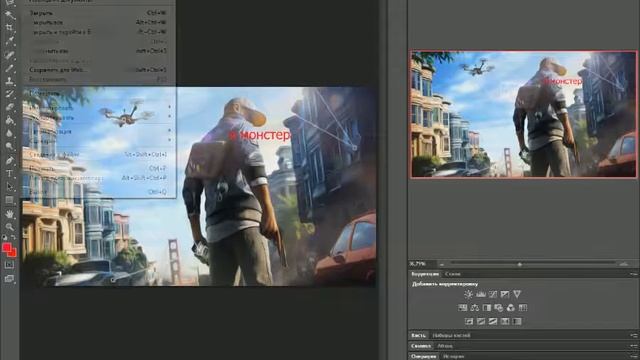This screenshot has width=640, height=360.
Task: Select the Pen tool
Action: pyautogui.click(x=10, y=160)
